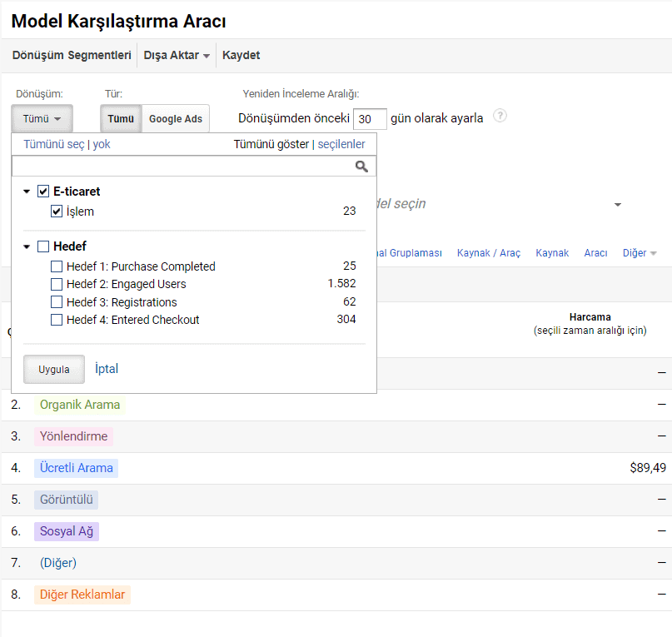Image resolution: width=672 pixels, height=637 pixels.
Task: Click the İptal cancel link
Action: [x=107, y=369]
